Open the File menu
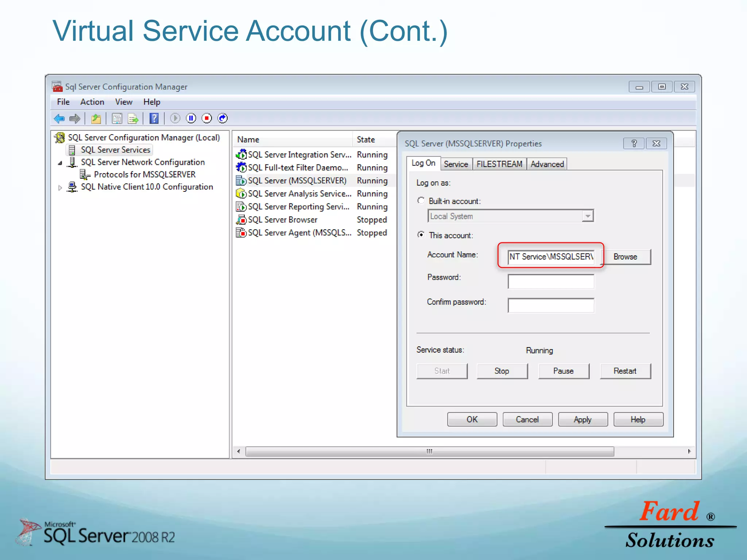The height and width of the screenshot is (560, 747). click(x=63, y=102)
